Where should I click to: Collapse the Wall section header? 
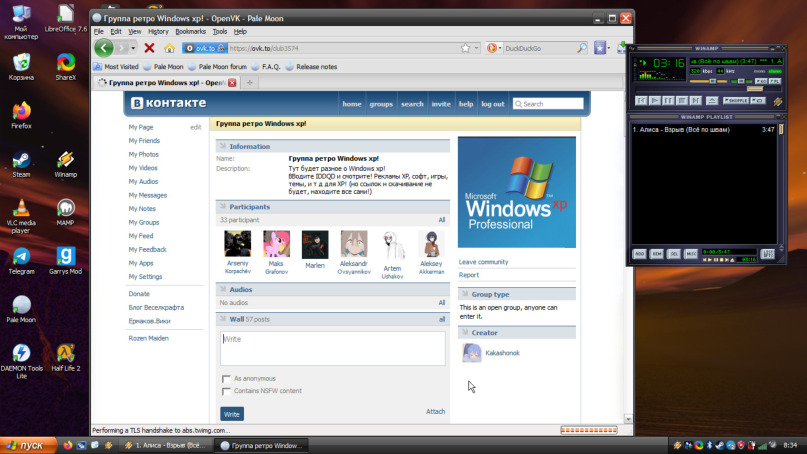[332, 320]
